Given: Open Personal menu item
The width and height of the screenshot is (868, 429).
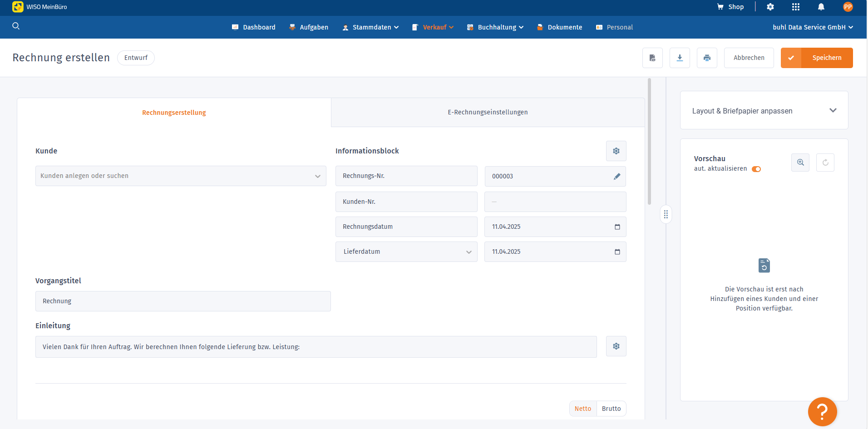Looking at the screenshot, I should 614,27.
